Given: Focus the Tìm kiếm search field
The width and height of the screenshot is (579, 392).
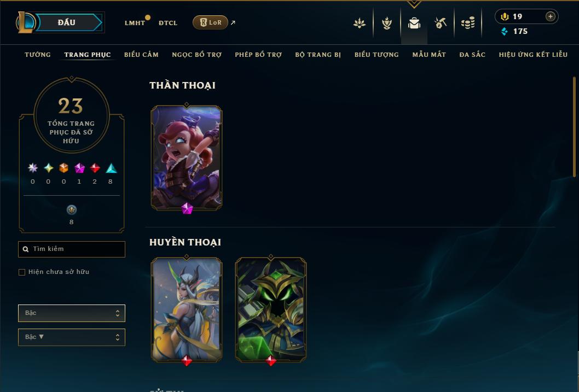Looking at the screenshot, I should [x=72, y=249].
